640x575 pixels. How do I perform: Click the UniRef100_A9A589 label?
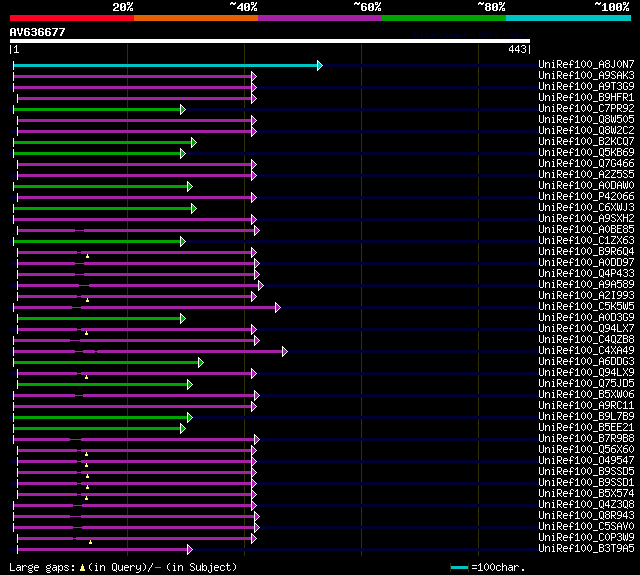586,285
